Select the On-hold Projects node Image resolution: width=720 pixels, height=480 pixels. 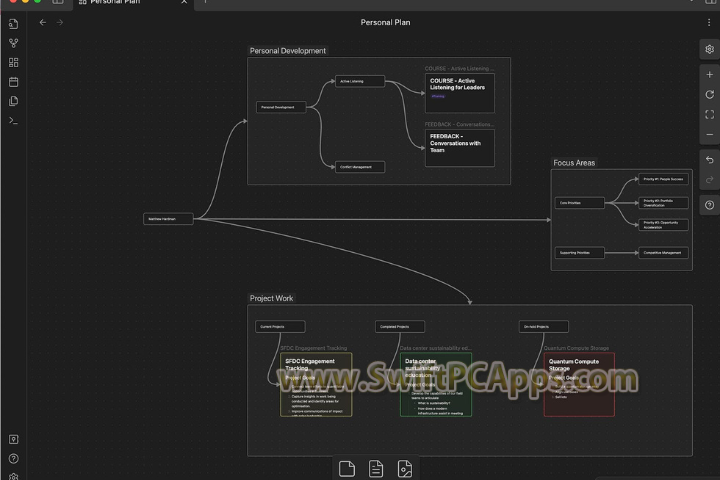tap(544, 327)
